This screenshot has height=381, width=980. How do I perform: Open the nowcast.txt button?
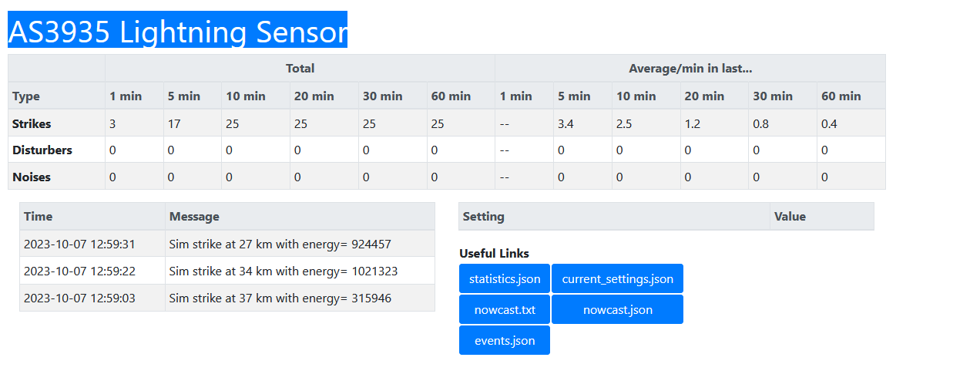[x=505, y=309]
